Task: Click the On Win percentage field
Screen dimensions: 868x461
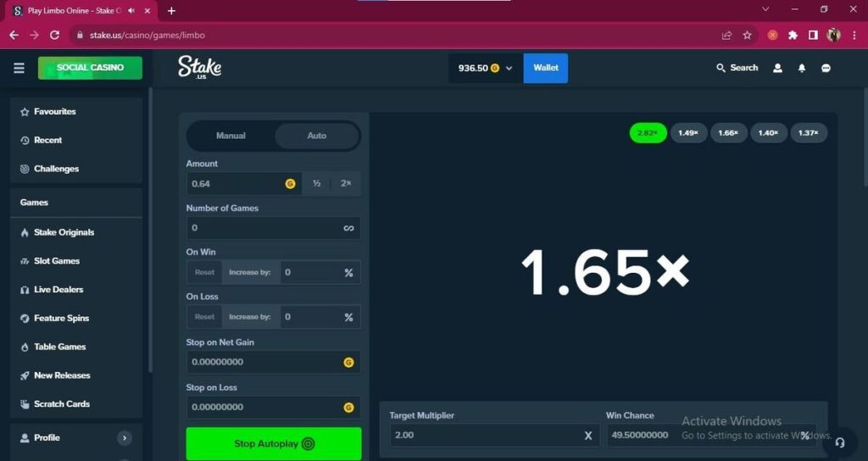Action: pyautogui.click(x=320, y=272)
